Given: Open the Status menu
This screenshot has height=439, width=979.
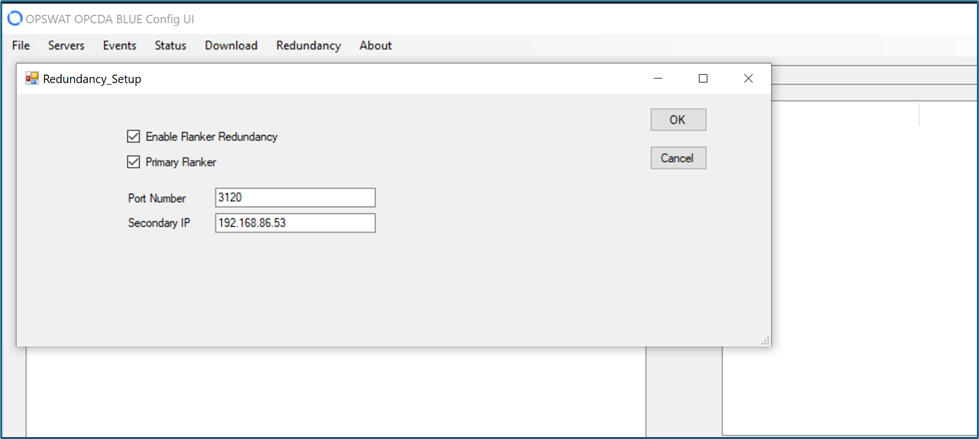Looking at the screenshot, I should (x=170, y=46).
